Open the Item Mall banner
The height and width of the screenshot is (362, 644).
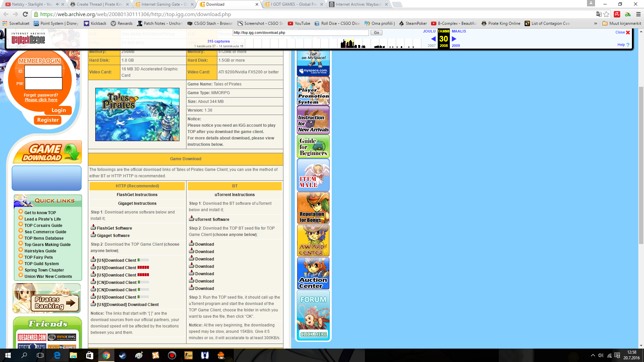tap(313, 175)
